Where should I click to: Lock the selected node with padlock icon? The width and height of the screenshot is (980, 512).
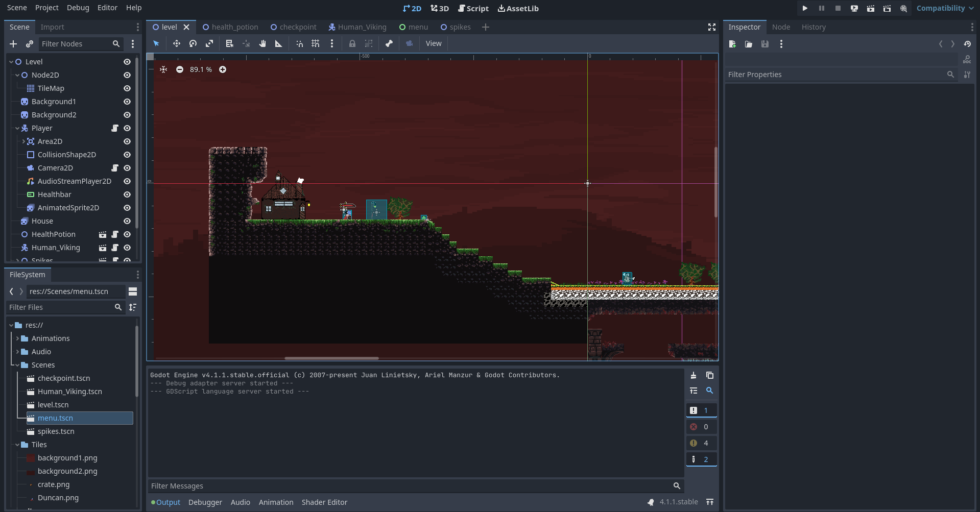tap(352, 44)
